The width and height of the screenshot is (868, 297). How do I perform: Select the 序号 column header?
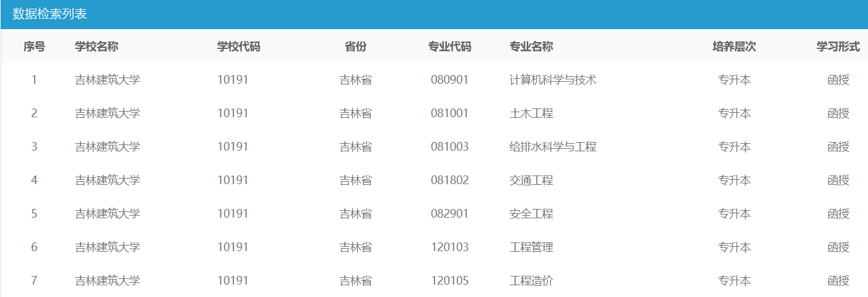(x=34, y=47)
